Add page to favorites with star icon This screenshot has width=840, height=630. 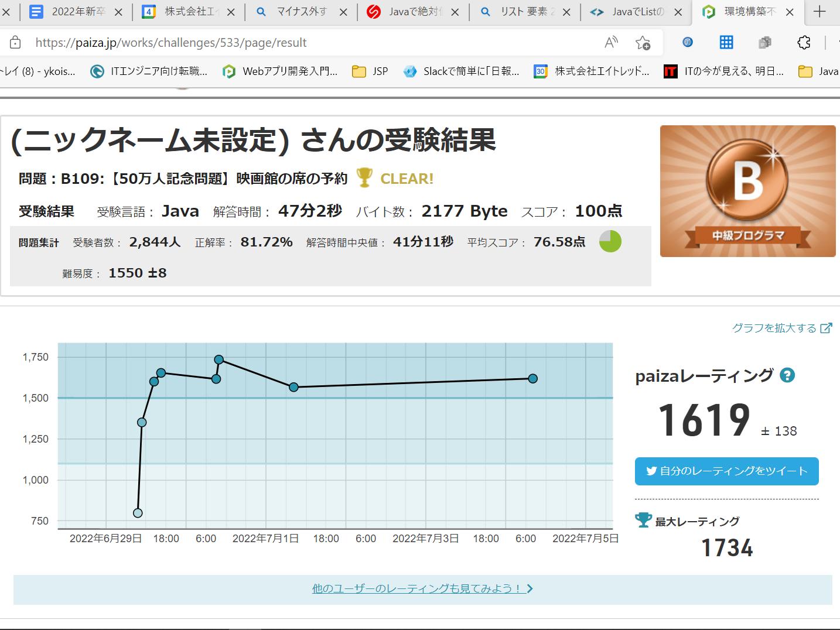click(643, 42)
